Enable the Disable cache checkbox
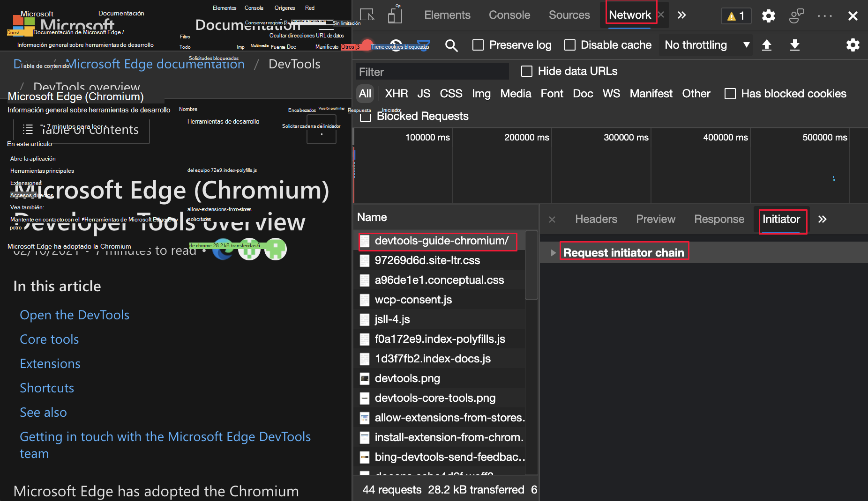 click(570, 45)
